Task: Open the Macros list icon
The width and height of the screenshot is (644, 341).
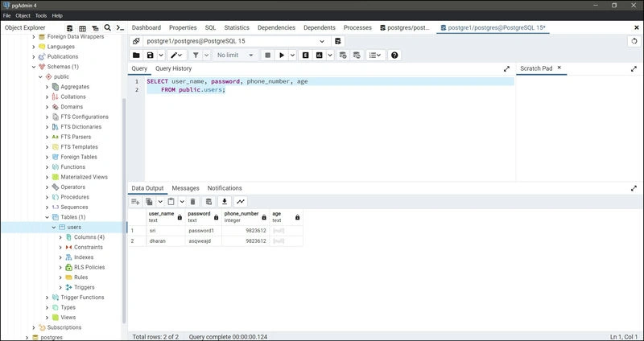Action: [375, 55]
